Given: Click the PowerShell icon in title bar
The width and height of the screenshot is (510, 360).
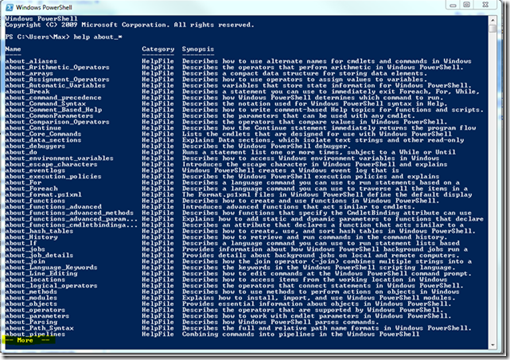Looking at the screenshot, I should click(9, 7).
